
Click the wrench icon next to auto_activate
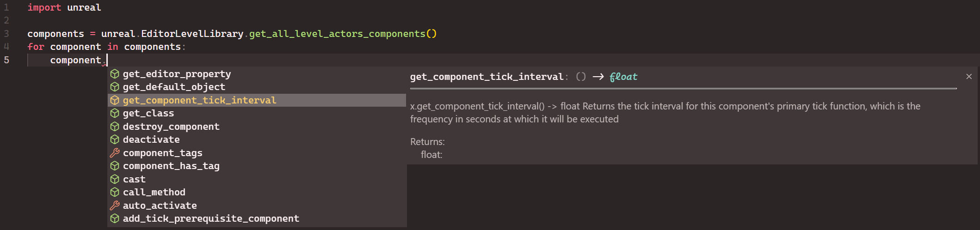(x=115, y=206)
